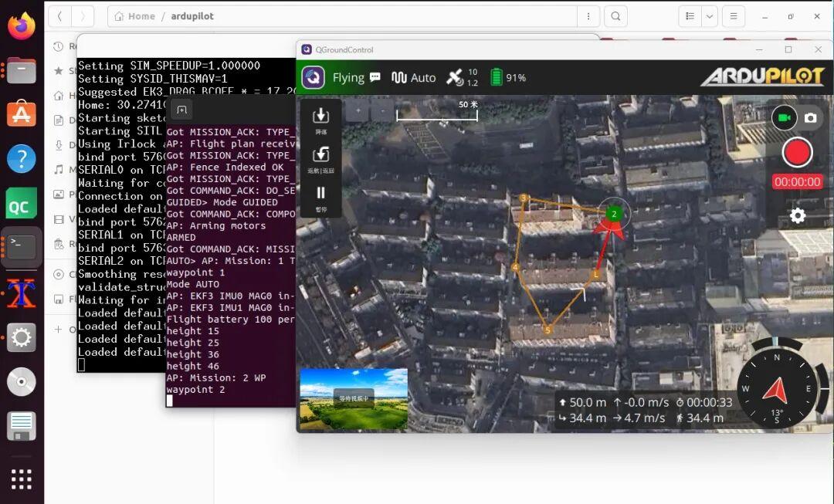
Task: Click the Land action icon in fly tools
Action: 320,116
